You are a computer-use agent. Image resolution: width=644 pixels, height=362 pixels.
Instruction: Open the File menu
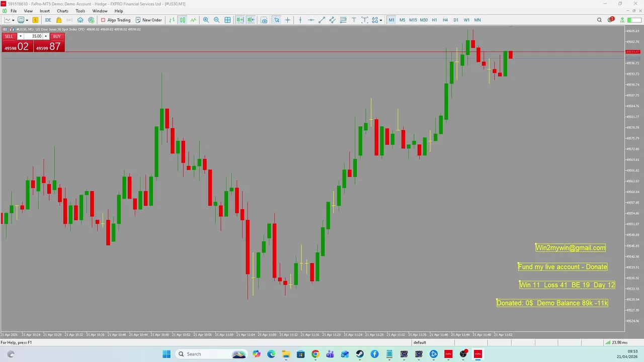point(14,11)
